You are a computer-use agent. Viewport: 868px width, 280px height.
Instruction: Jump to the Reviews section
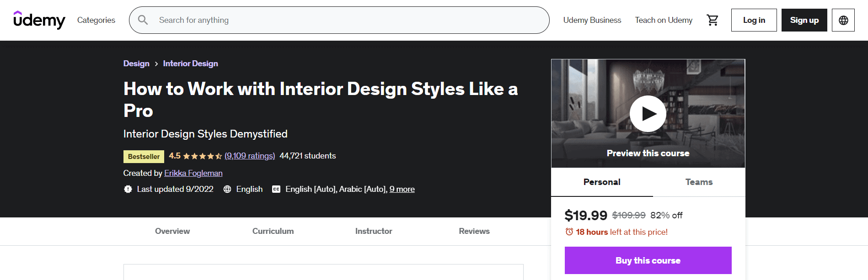coord(474,231)
